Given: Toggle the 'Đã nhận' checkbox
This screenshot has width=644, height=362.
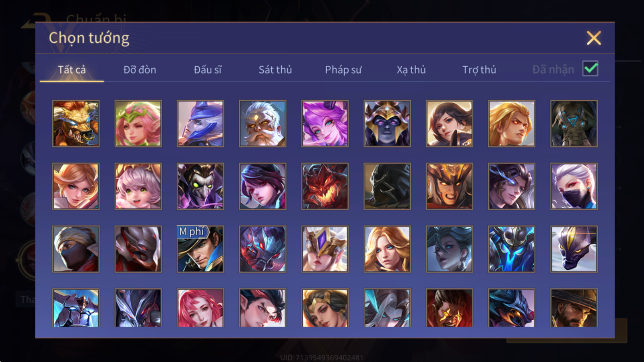Looking at the screenshot, I should [x=590, y=69].
